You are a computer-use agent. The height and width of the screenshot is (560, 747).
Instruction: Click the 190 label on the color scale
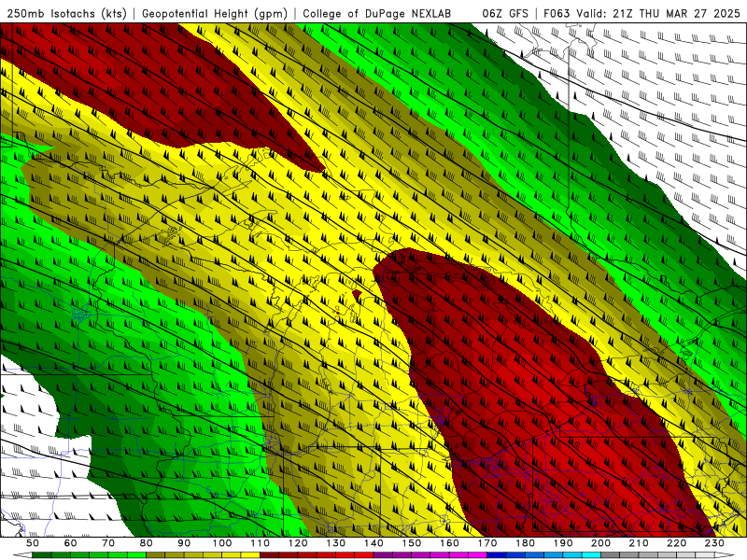tap(563, 543)
